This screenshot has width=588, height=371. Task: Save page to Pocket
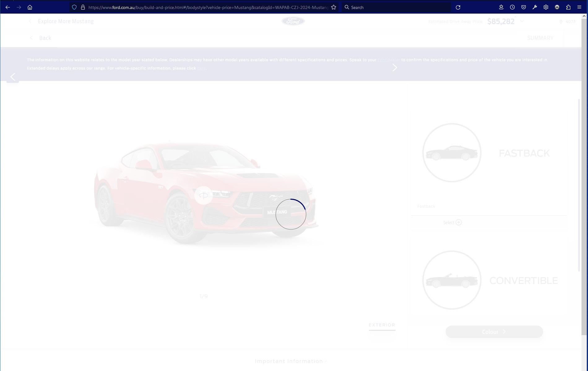524,7
